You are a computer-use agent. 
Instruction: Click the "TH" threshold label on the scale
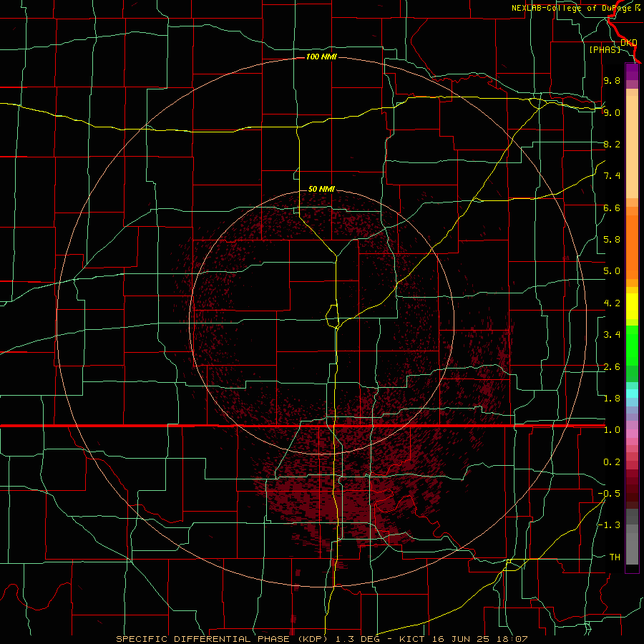615,557
